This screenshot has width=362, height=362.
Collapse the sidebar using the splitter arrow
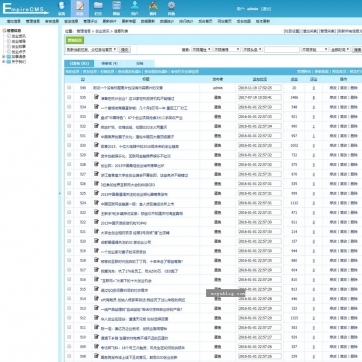[60, 193]
